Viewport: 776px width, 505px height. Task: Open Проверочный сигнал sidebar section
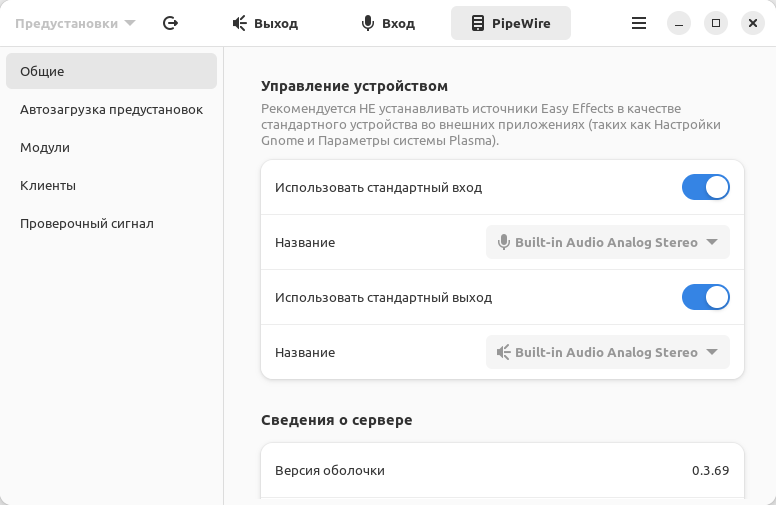111,224
